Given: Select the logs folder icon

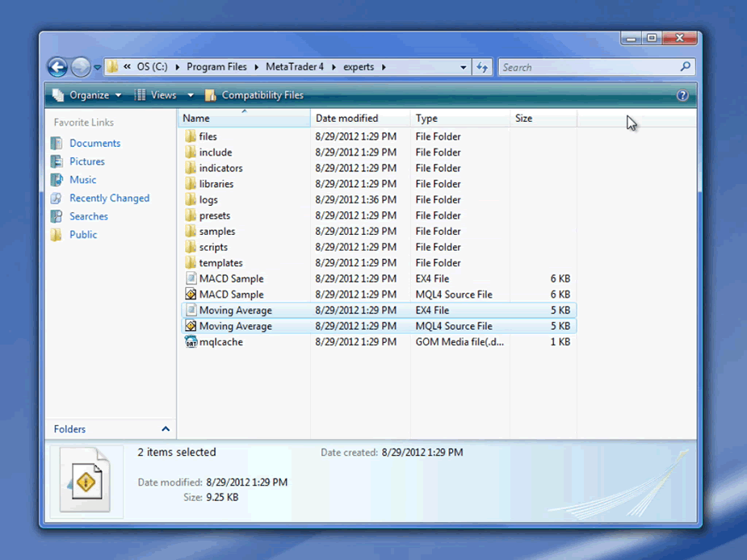Looking at the screenshot, I should coord(191,199).
